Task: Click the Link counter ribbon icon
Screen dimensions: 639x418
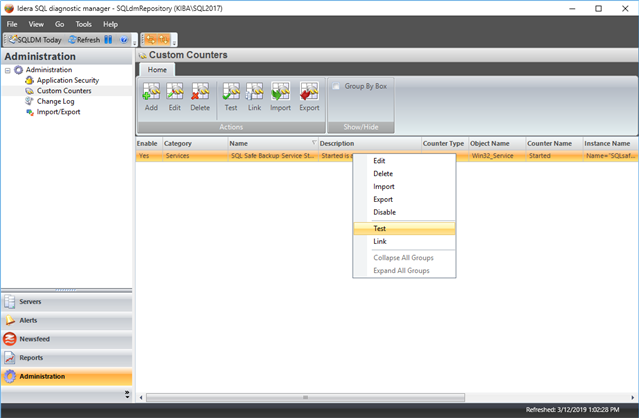Action: (x=254, y=92)
